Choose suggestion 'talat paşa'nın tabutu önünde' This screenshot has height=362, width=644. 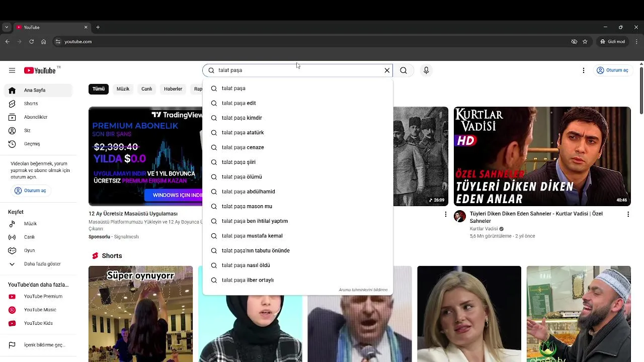[x=297, y=250]
